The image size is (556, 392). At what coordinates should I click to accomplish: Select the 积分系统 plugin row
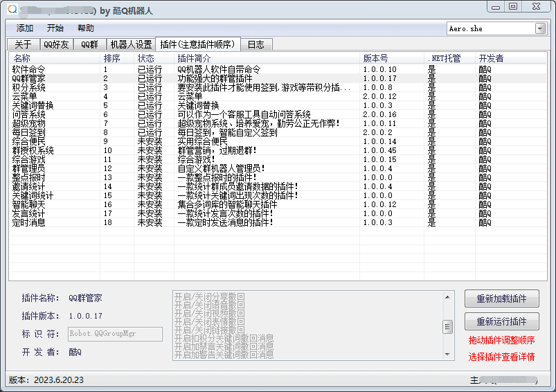(x=278, y=88)
